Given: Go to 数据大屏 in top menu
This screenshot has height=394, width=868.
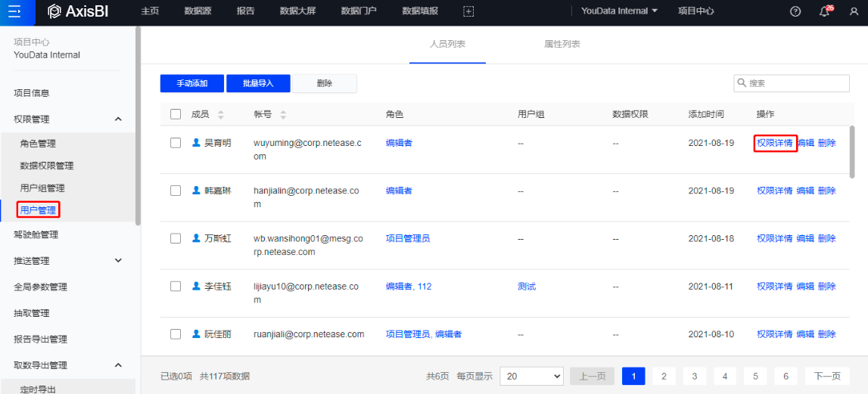Looking at the screenshot, I should tap(298, 11).
